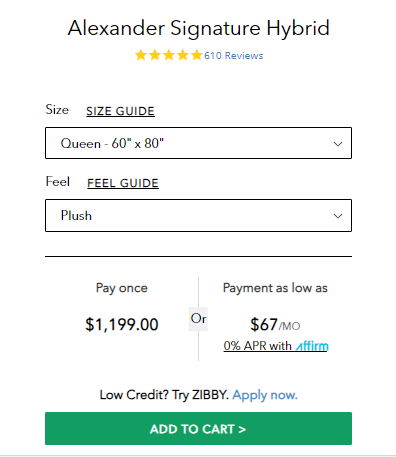Click the first yellow rating star

point(141,55)
